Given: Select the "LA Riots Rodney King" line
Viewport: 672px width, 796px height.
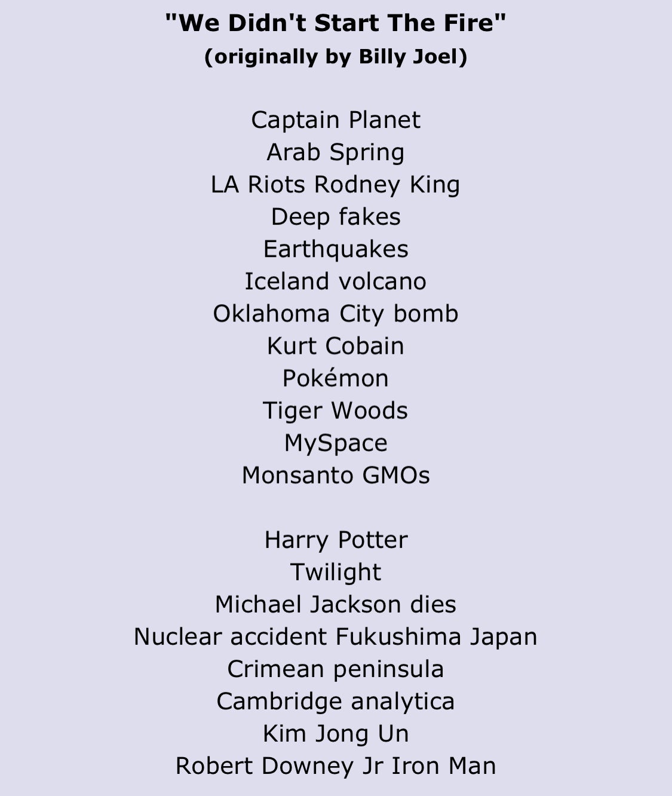Looking at the screenshot, I should (x=336, y=185).
